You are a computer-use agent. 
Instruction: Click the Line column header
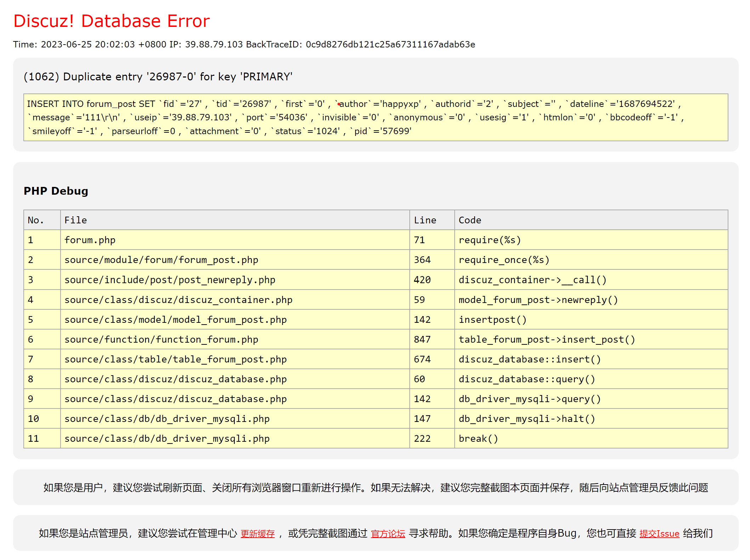coord(425,220)
